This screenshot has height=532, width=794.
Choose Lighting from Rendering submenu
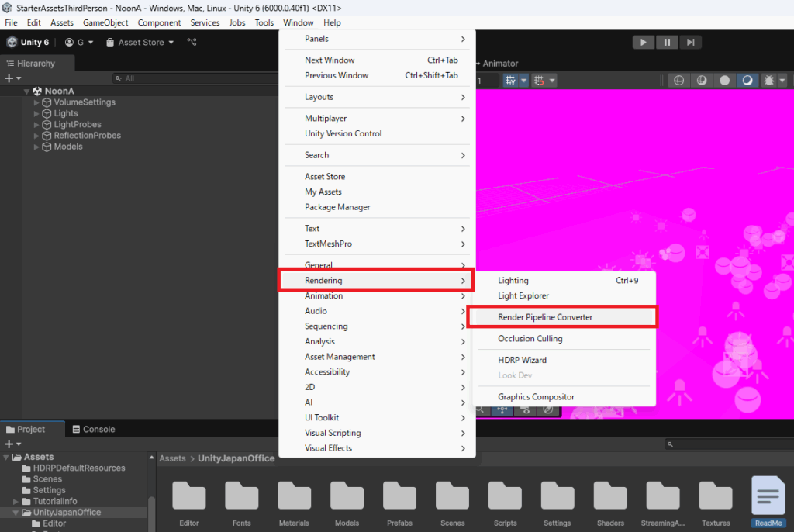(x=564, y=281)
